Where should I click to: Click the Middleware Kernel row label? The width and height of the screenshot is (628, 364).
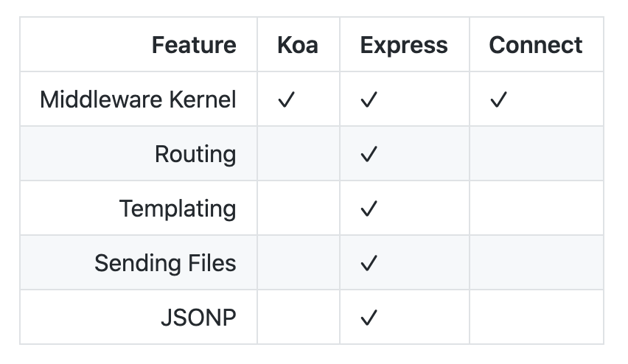pyautogui.click(x=138, y=99)
